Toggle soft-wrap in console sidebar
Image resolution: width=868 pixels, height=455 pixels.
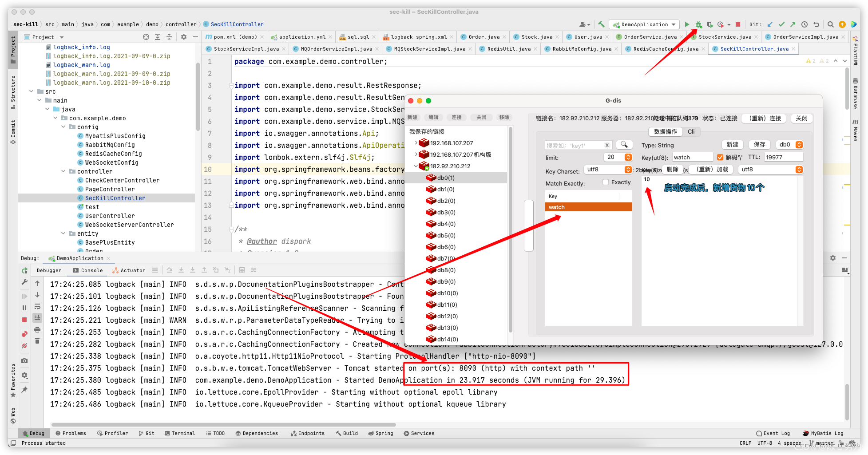coord(37,307)
